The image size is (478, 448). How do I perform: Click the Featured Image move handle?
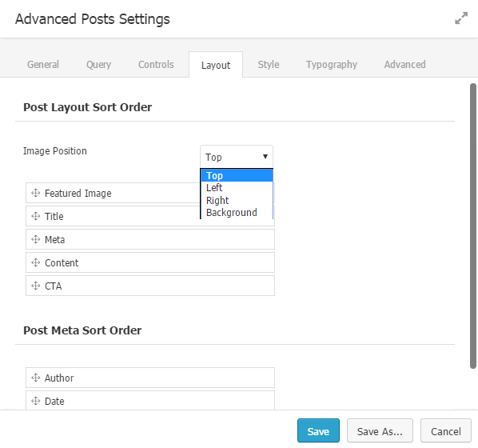36,193
